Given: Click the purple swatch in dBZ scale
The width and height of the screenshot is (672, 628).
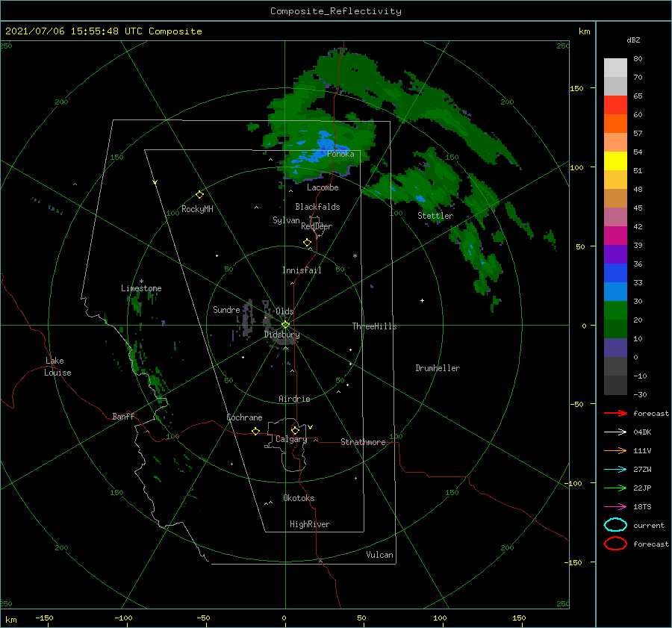Looking at the screenshot, I should click(615, 254).
